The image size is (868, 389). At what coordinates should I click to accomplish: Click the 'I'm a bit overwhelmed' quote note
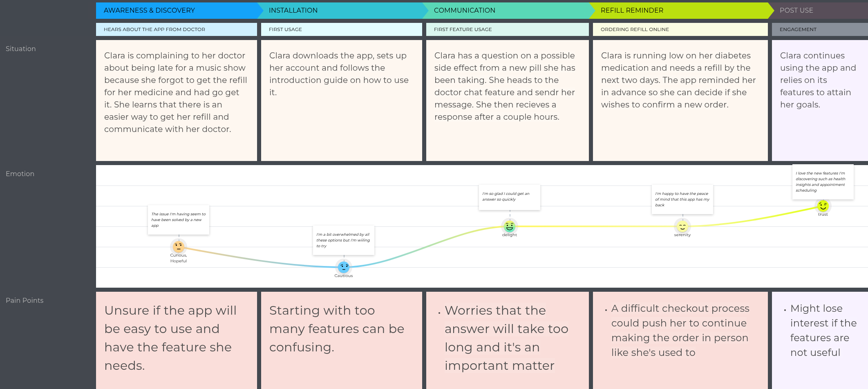[x=344, y=240]
